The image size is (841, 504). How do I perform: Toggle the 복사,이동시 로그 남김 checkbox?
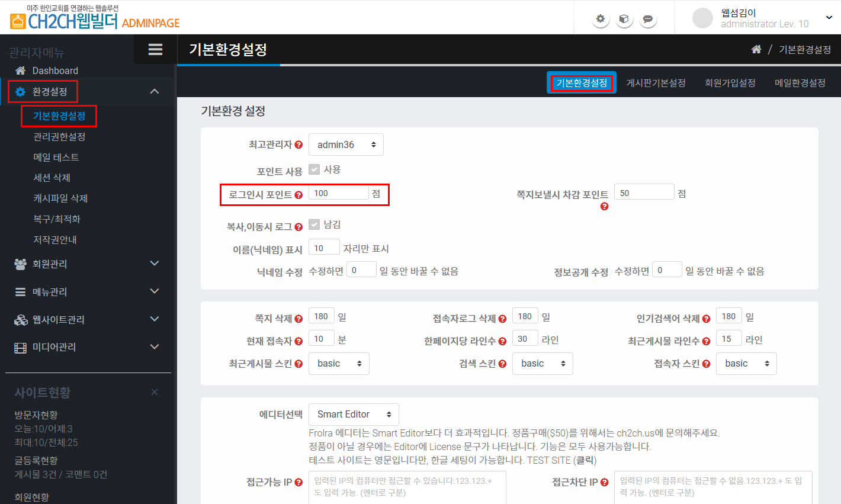click(x=314, y=225)
